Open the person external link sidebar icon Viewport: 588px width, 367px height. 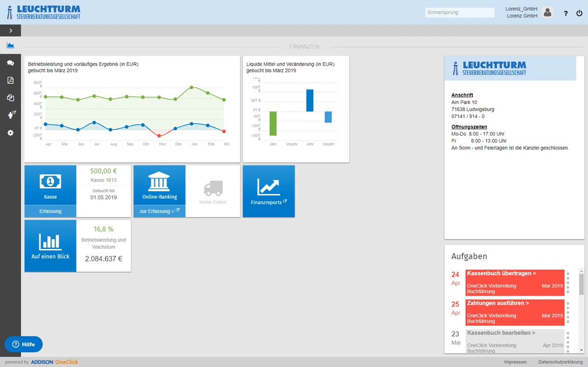click(10, 115)
